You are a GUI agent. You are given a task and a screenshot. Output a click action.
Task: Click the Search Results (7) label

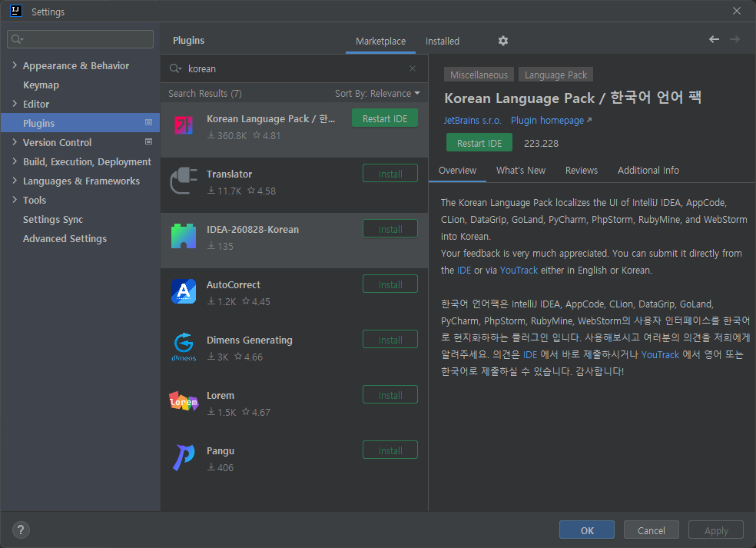(x=205, y=94)
